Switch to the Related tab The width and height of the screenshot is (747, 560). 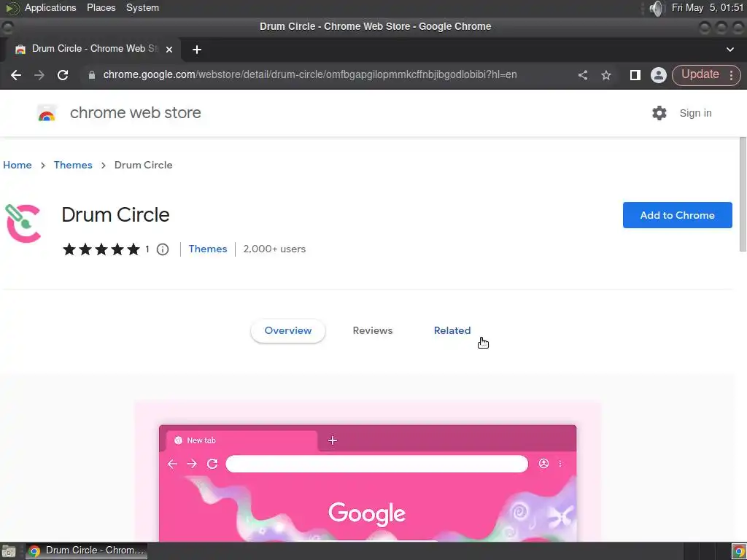point(452,330)
